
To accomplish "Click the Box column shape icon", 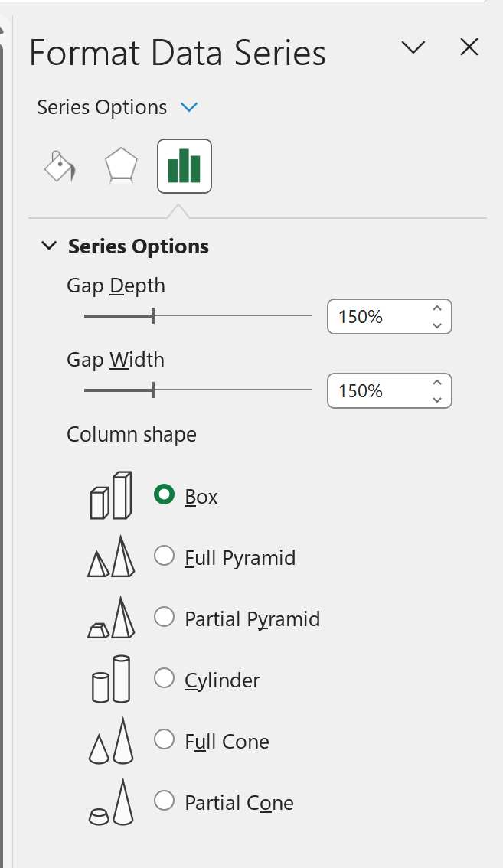I will [110, 494].
